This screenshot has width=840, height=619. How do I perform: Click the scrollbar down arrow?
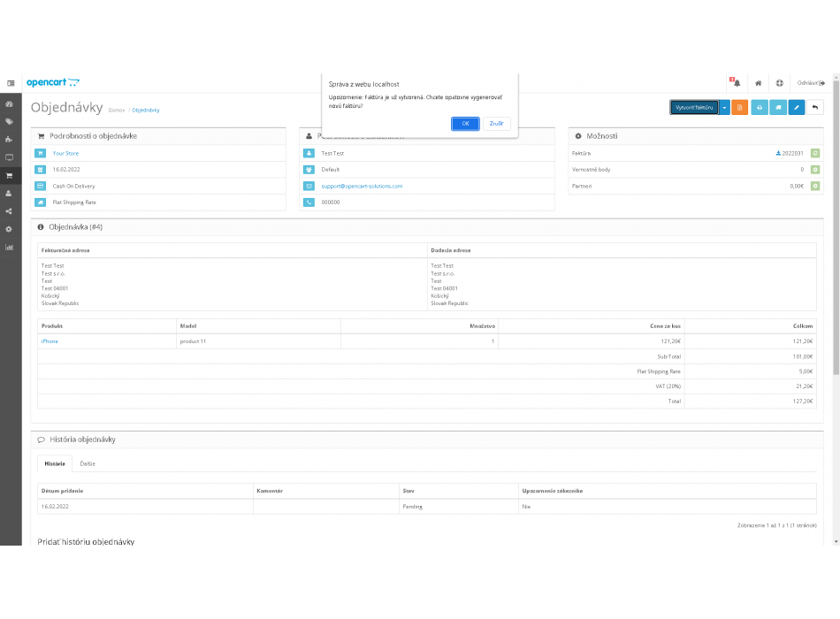click(836, 542)
